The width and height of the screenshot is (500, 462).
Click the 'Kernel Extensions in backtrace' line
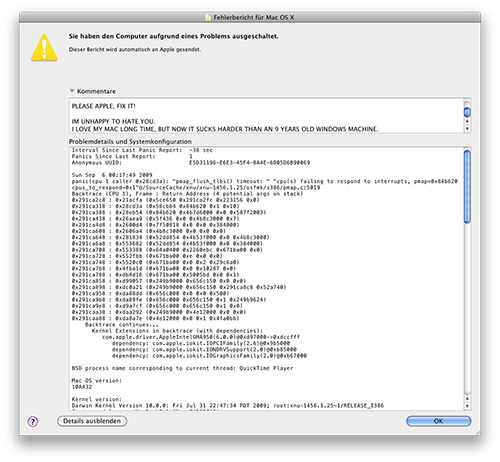(x=177, y=331)
